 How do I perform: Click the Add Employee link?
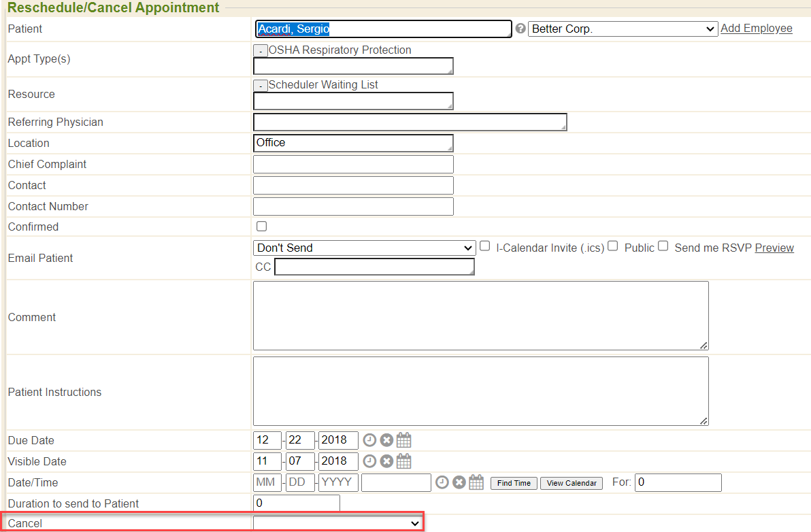756,29
